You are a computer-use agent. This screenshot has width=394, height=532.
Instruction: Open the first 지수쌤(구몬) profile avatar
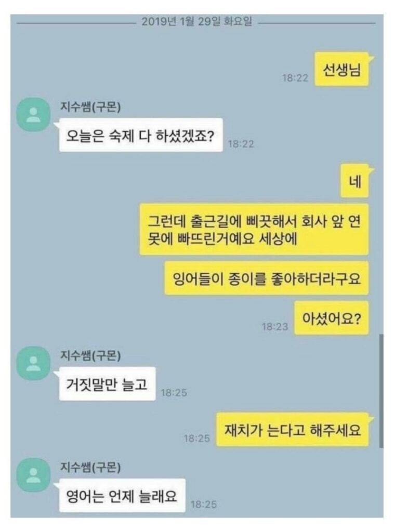tap(33, 115)
